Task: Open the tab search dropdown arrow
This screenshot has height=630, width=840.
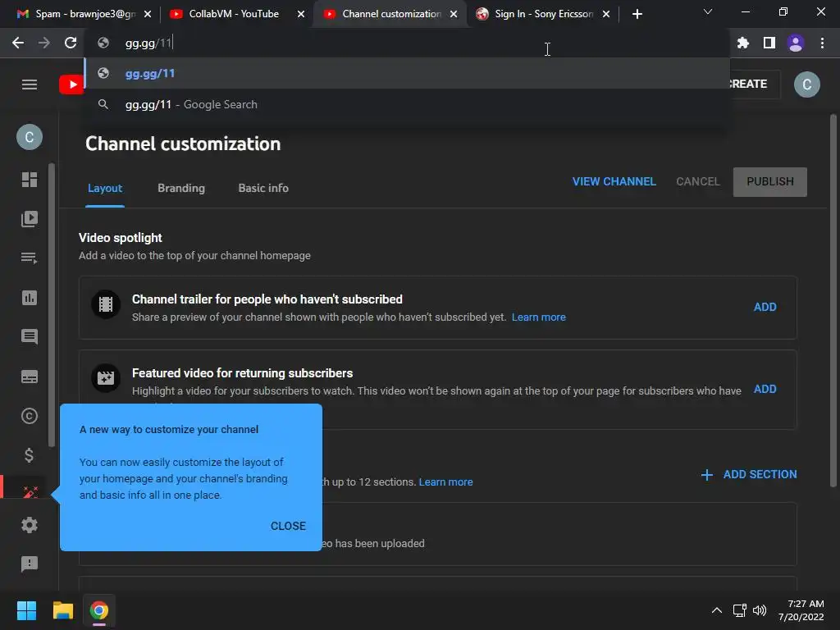Action: (x=708, y=11)
